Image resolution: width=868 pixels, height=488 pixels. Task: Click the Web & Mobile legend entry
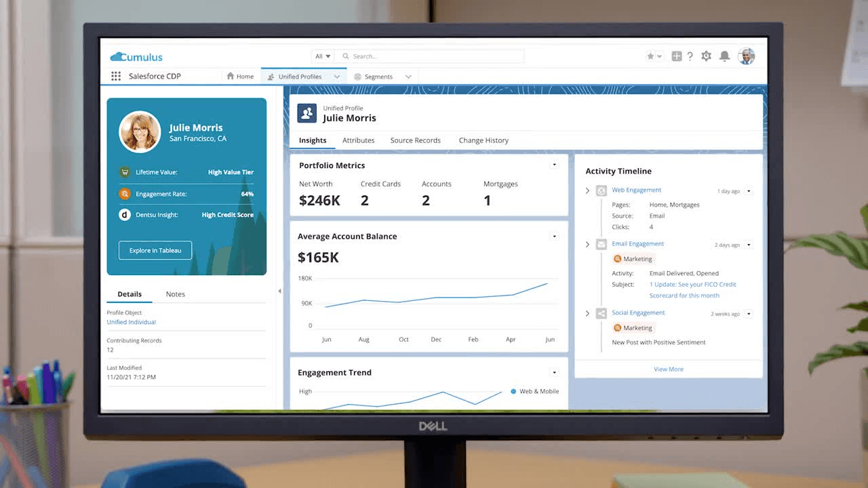coord(535,391)
